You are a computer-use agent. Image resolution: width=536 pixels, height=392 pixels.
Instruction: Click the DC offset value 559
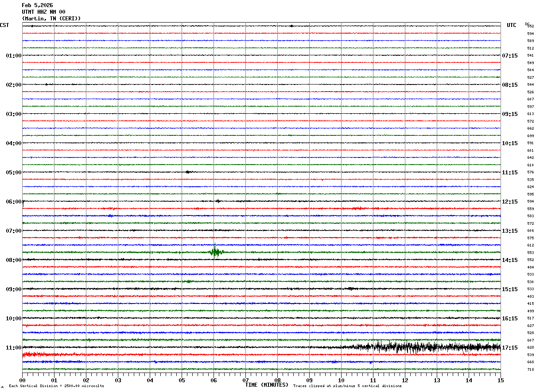(x=530, y=209)
